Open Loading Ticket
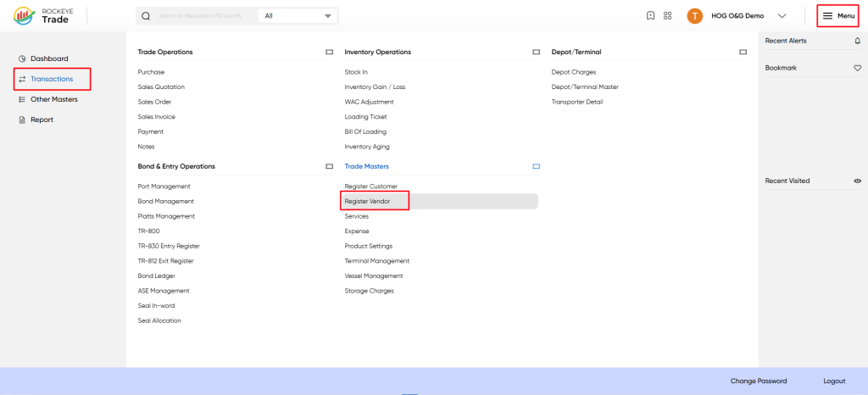Image resolution: width=868 pixels, height=395 pixels. pos(366,117)
